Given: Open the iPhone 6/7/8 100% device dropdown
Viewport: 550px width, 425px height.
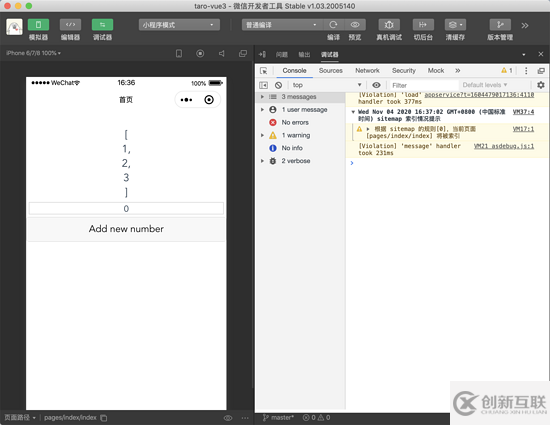Looking at the screenshot, I should [x=33, y=53].
